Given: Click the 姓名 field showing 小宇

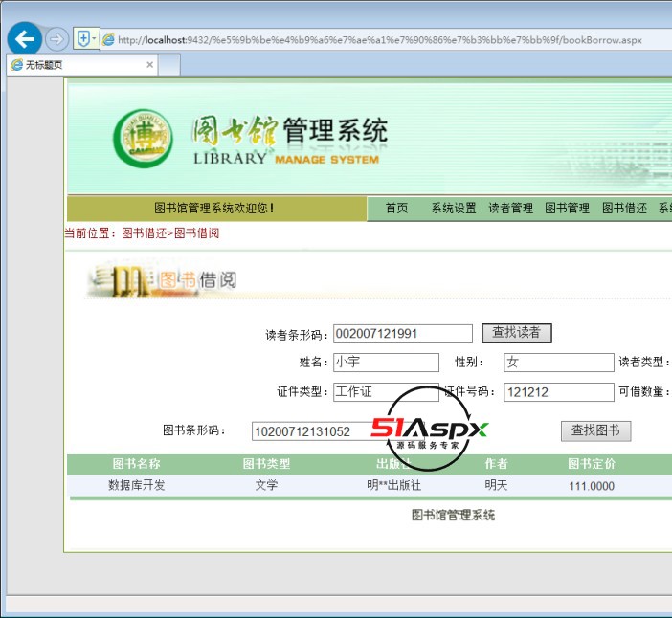Looking at the screenshot, I should (x=386, y=363).
